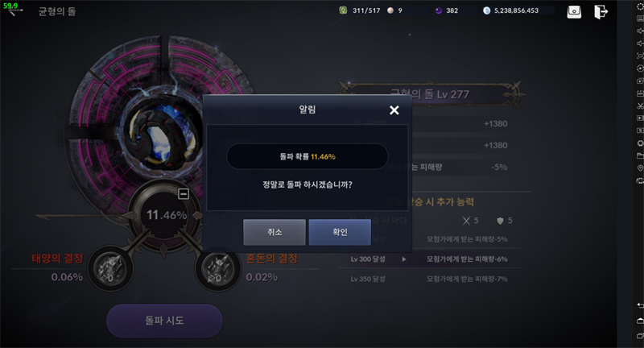The width and height of the screenshot is (644, 348).
Task: Open the inventory bag icon in top bar
Action: (574, 11)
